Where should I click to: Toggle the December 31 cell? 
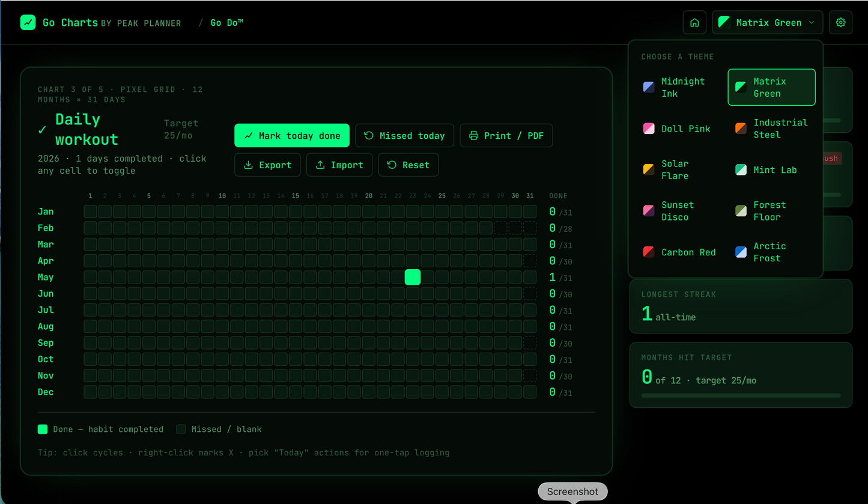[530, 392]
